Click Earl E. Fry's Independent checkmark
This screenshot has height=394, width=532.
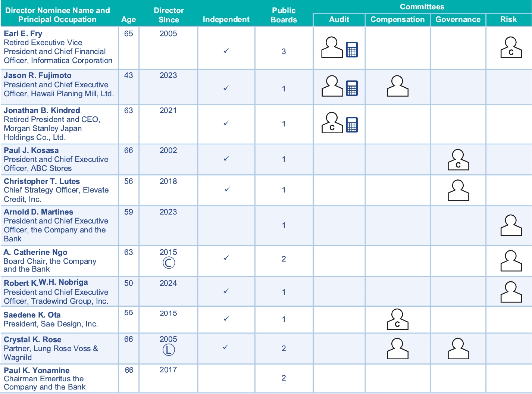click(x=226, y=51)
